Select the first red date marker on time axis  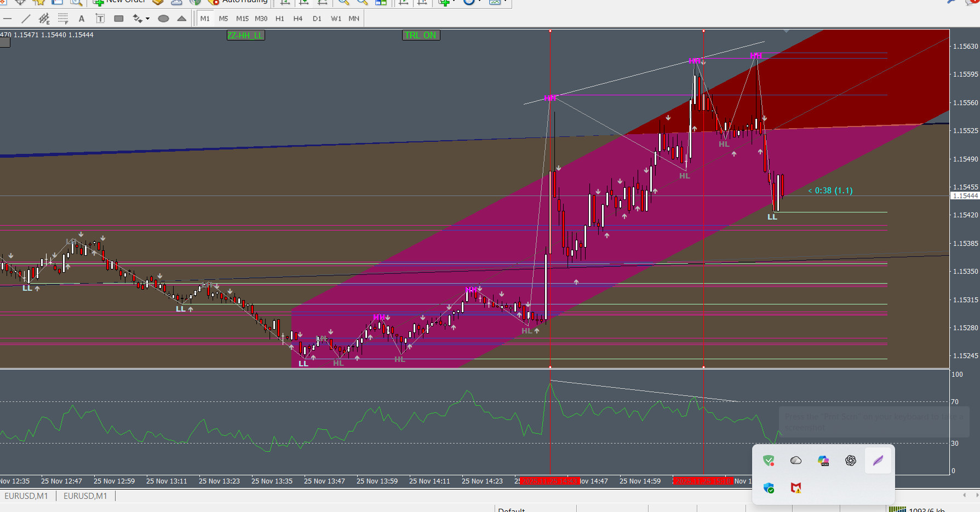pyautogui.click(x=549, y=481)
